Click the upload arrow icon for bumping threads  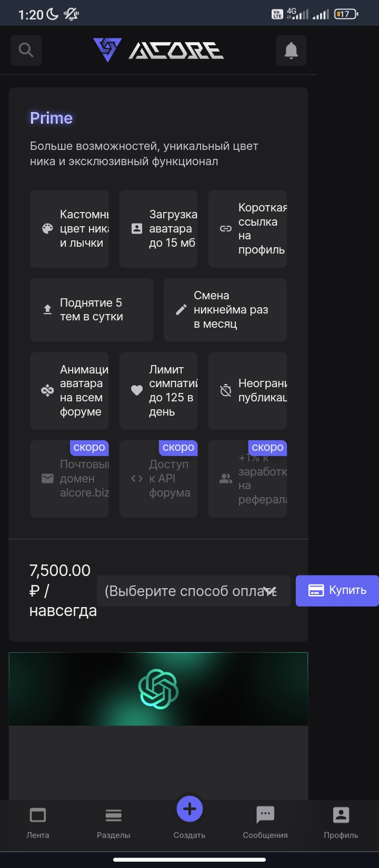click(x=47, y=310)
